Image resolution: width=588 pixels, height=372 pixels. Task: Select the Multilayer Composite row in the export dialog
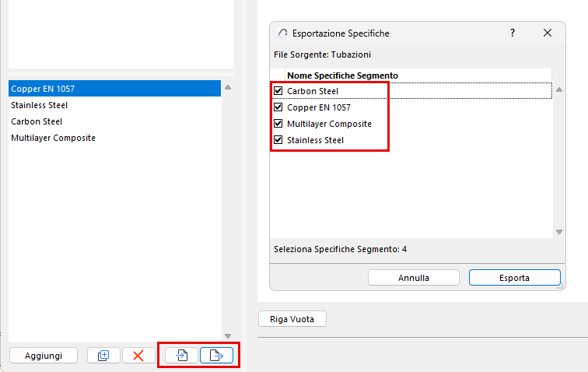coord(411,124)
